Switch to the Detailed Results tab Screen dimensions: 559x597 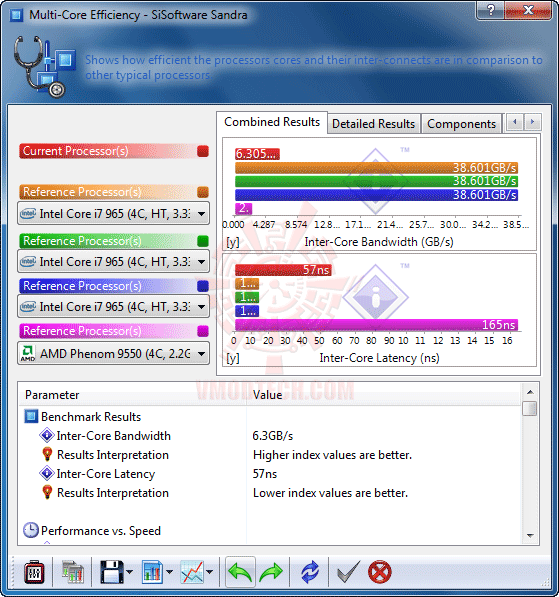tap(374, 124)
